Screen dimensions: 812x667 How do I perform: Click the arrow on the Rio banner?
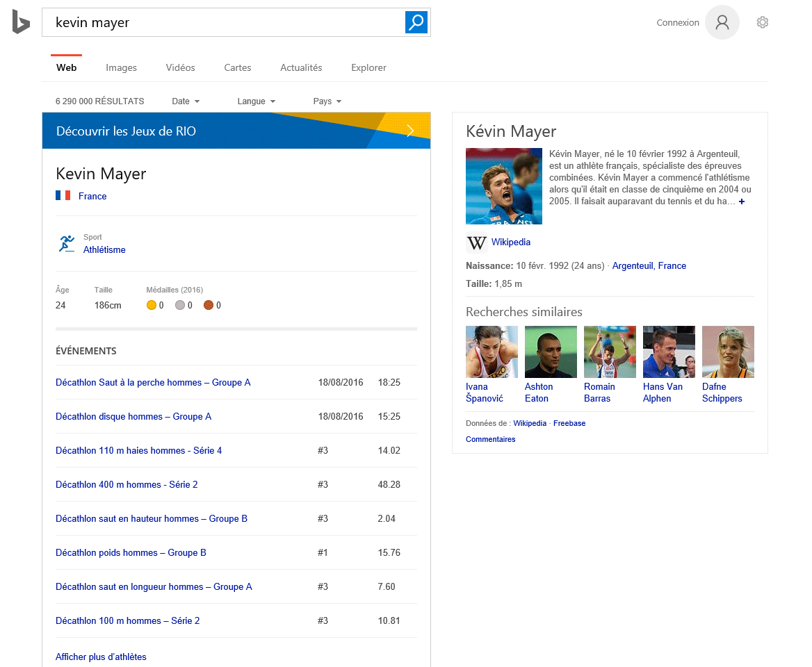pyautogui.click(x=410, y=131)
